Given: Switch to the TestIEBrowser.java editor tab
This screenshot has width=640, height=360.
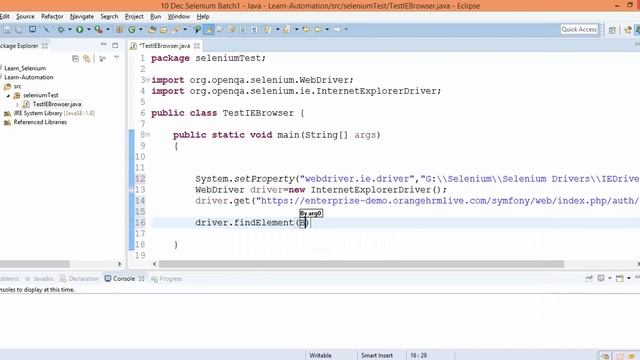Looking at the screenshot, I should [164, 46].
